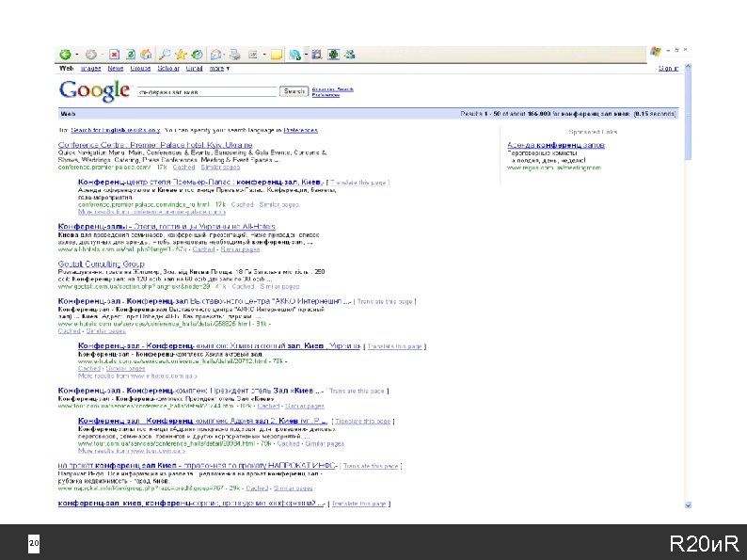
Task: Open the НАПРОКАТ ИНФО result title
Action: pyautogui.click(x=198, y=466)
